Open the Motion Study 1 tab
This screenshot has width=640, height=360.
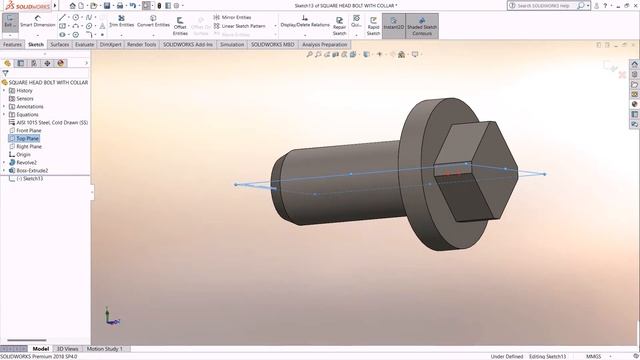tap(104, 349)
